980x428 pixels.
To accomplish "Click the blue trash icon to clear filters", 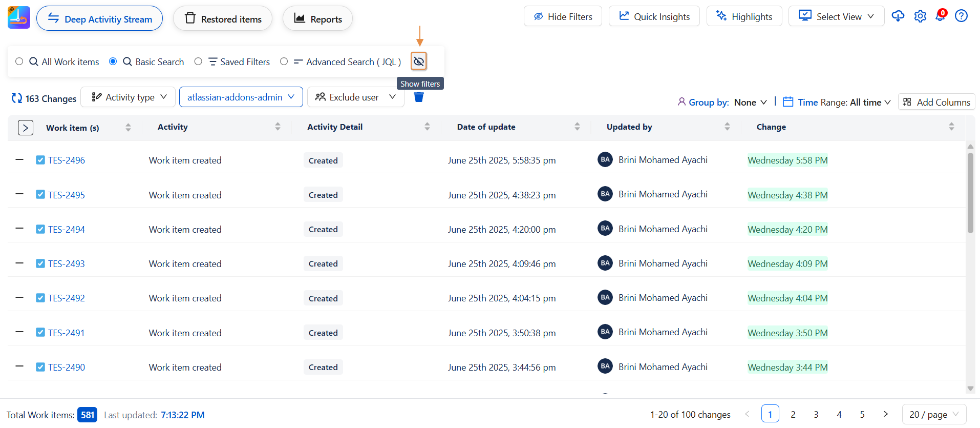I will [x=418, y=97].
